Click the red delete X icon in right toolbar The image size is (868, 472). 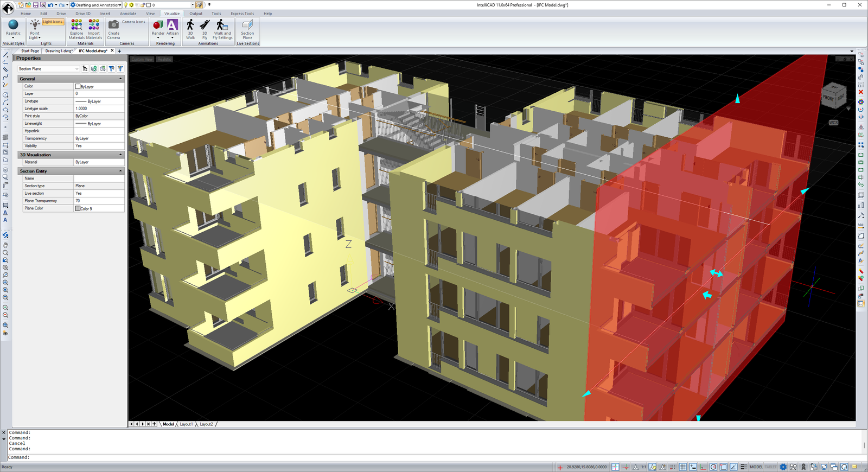click(861, 92)
